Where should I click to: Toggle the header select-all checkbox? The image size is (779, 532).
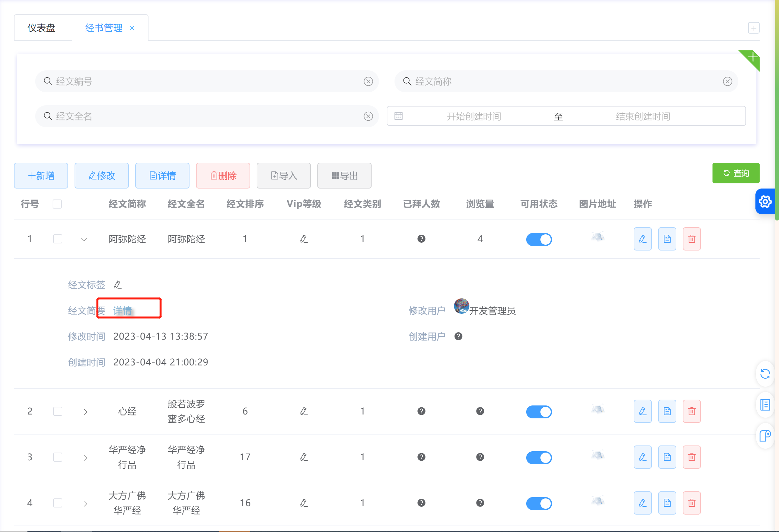pos(57,204)
